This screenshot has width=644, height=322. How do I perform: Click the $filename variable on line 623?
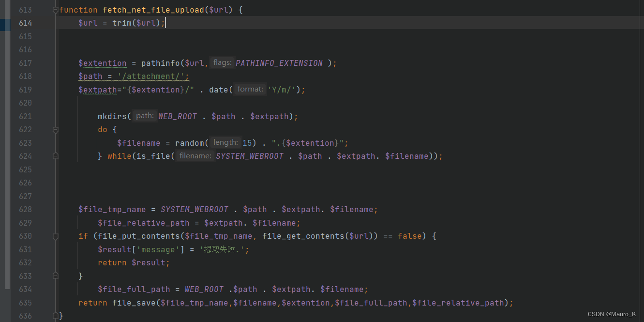(139, 143)
